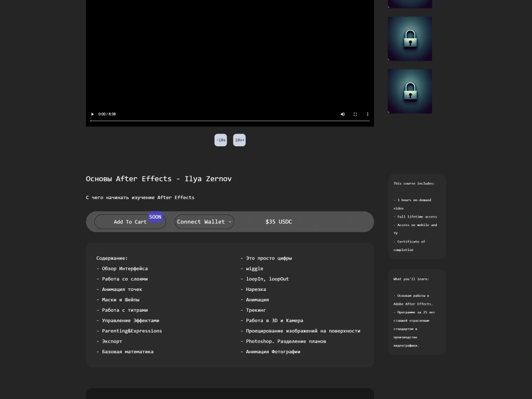The height and width of the screenshot is (399, 532).
Task: Click the What you'll learn heading
Action: 411,279
